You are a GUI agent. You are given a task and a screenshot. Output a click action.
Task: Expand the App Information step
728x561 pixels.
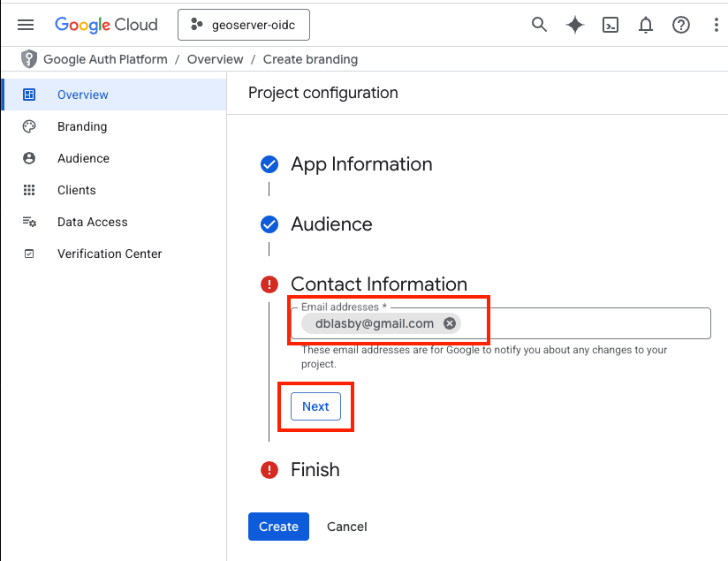tap(361, 164)
